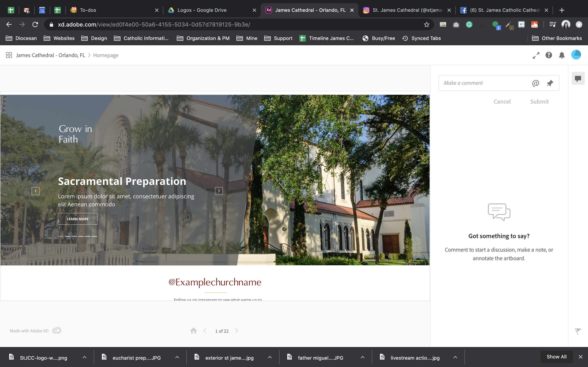Expand options for StJCC-logo png download
The image size is (588, 367).
(x=85, y=357)
